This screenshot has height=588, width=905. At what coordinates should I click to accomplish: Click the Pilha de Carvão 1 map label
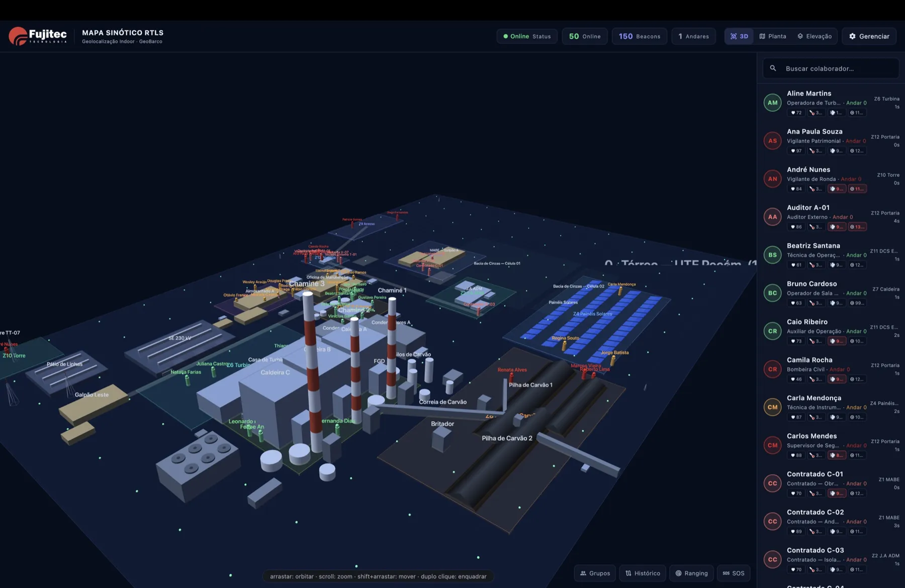click(x=530, y=385)
